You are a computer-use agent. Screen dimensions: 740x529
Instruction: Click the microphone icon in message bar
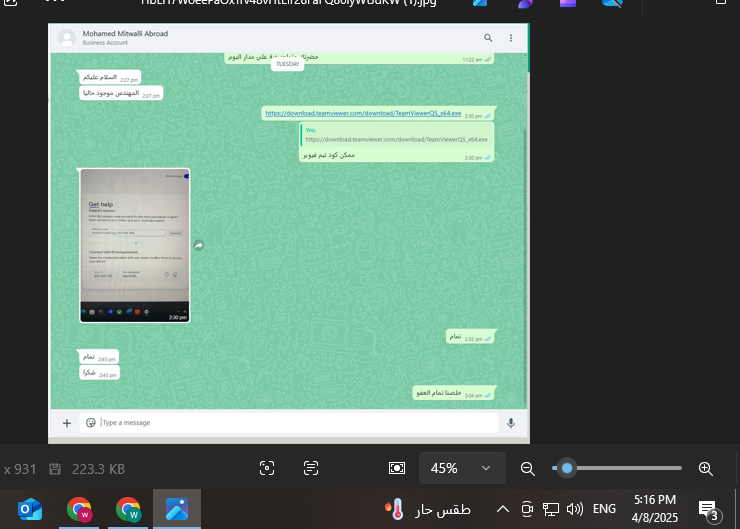(x=511, y=423)
